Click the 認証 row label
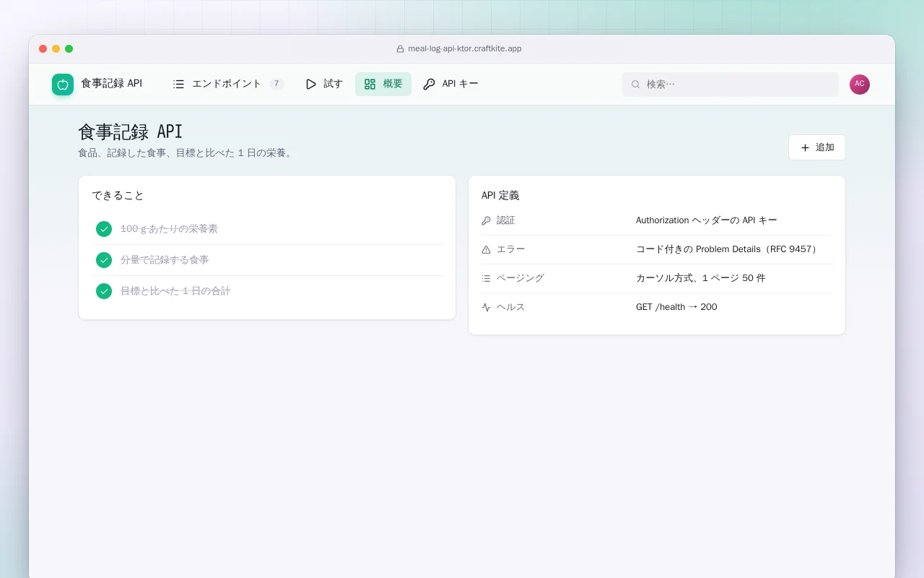This screenshot has width=924, height=578. coord(506,220)
